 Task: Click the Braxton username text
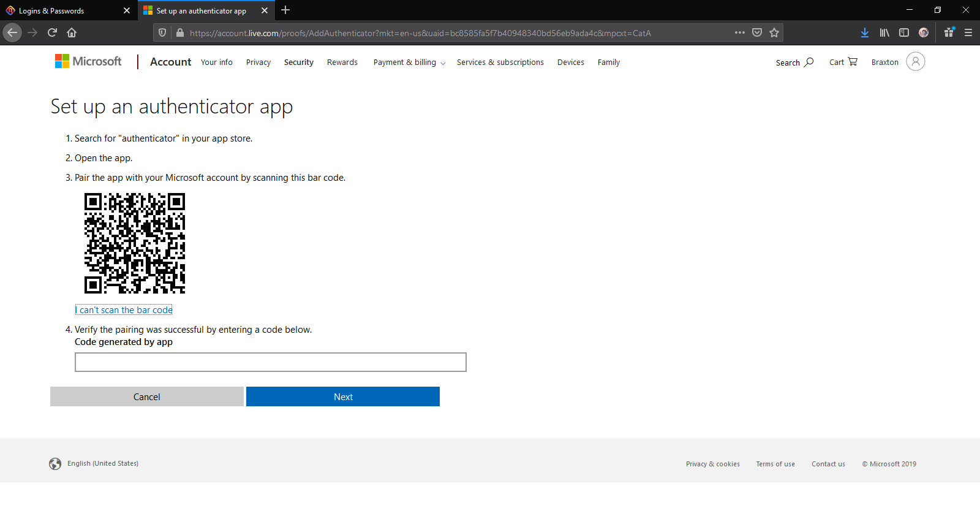pos(885,63)
